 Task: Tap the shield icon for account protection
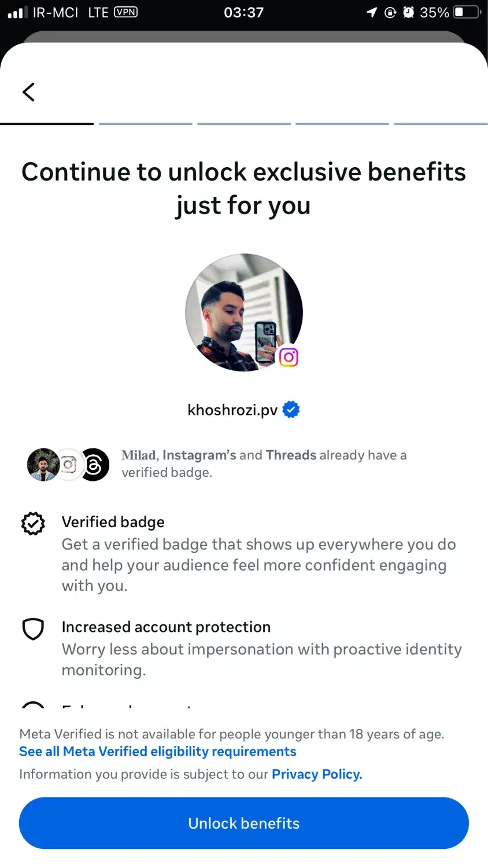(x=33, y=628)
